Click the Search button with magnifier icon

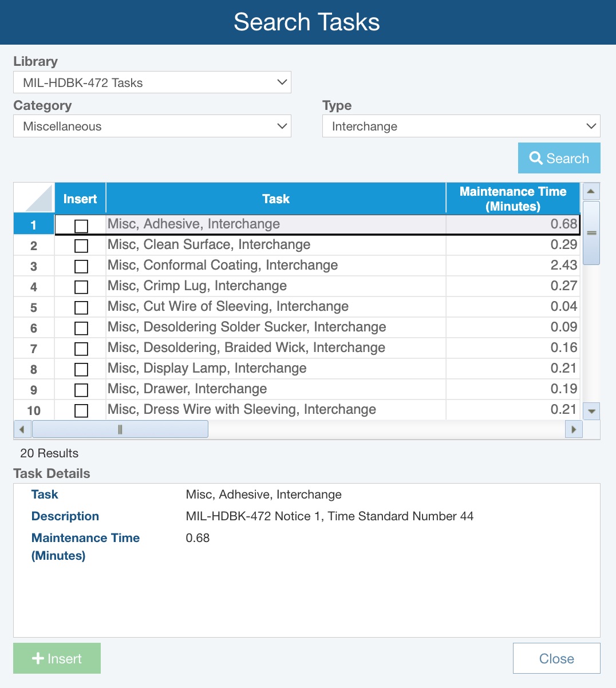pyautogui.click(x=559, y=158)
